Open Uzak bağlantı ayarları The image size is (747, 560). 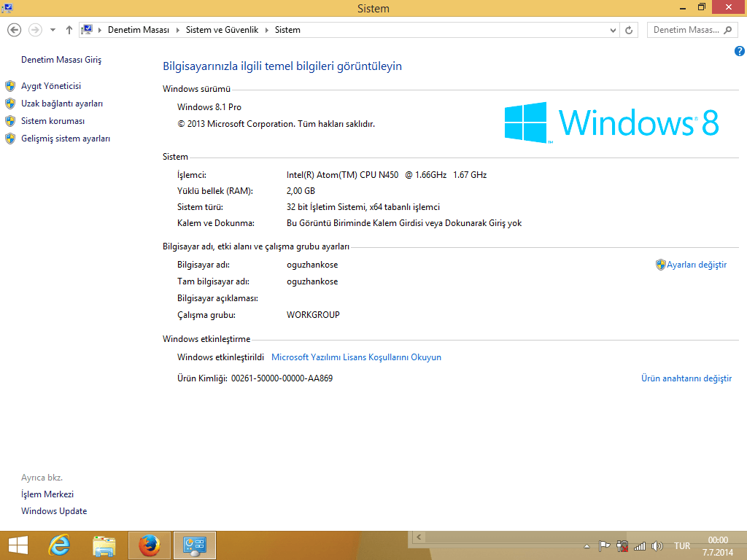tap(62, 104)
